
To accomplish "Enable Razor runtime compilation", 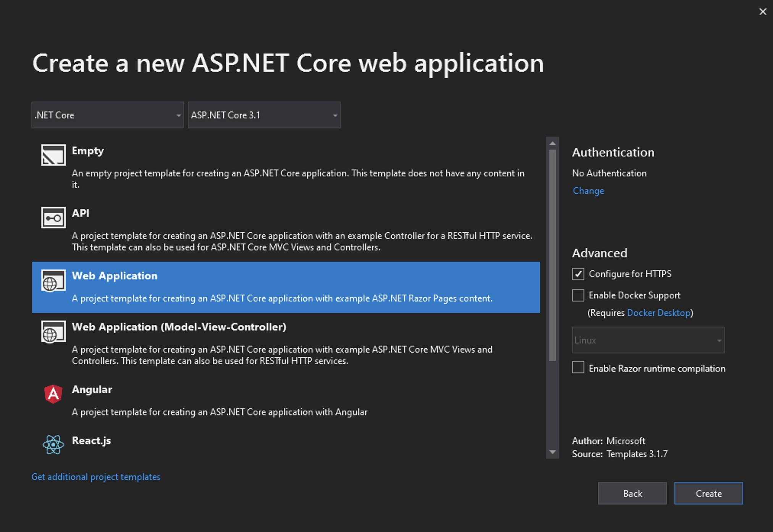I will [577, 367].
